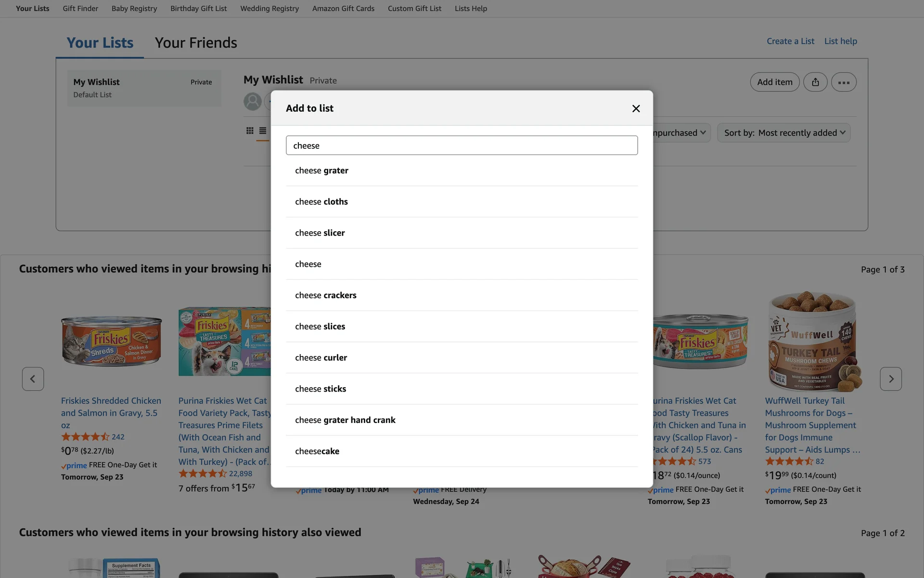Go to next carousel page arrow
The image size is (924, 578).
pos(890,379)
